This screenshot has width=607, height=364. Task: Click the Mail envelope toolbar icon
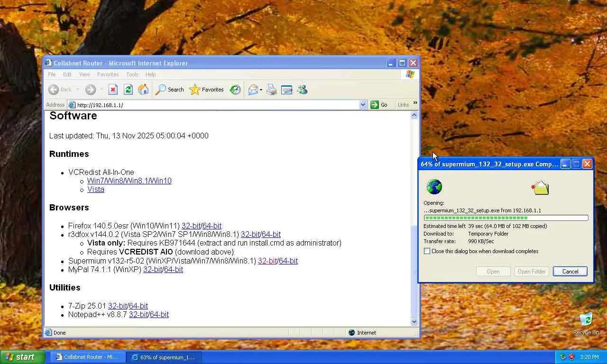point(253,90)
